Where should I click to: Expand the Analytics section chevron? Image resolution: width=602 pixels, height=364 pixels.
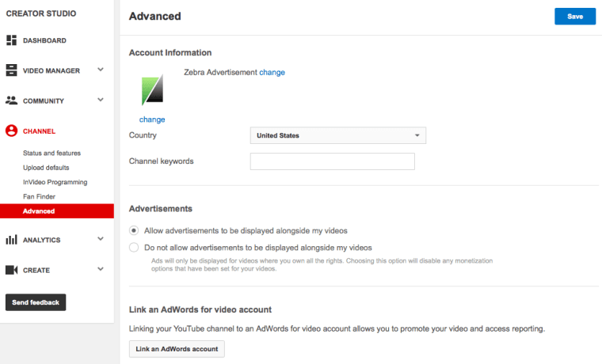(x=101, y=239)
